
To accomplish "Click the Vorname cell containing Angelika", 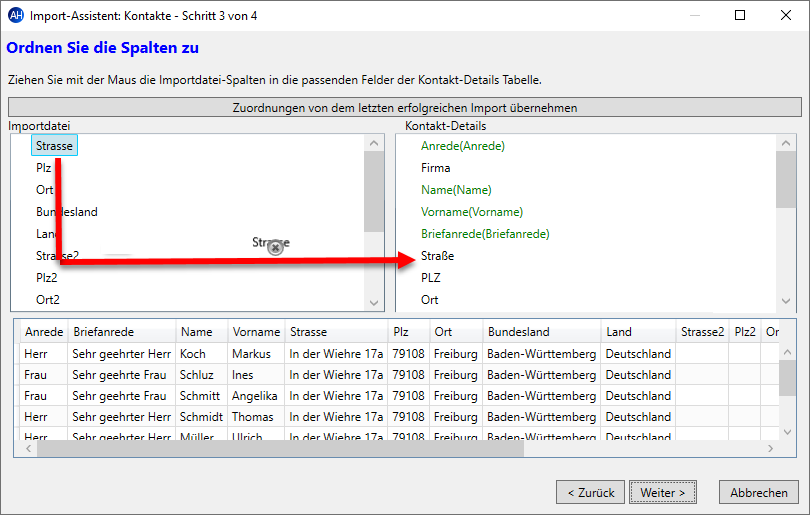I will tap(254, 396).
